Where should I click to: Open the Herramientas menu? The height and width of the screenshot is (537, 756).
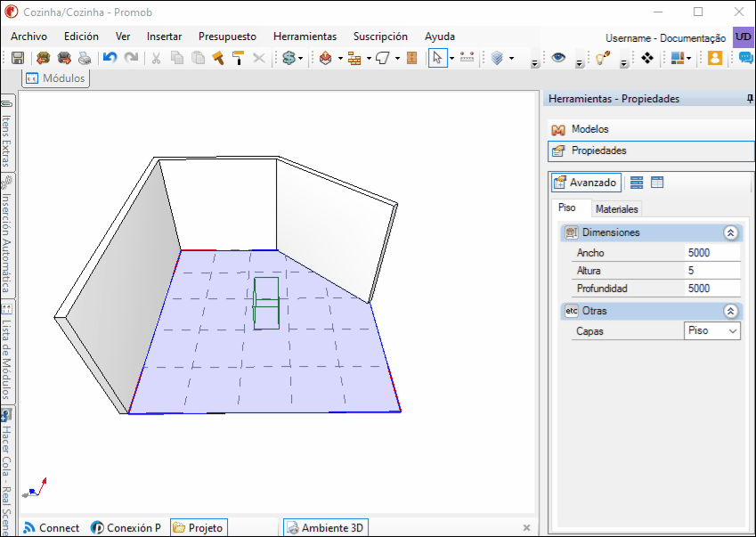pyautogui.click(x=305, y=37)
